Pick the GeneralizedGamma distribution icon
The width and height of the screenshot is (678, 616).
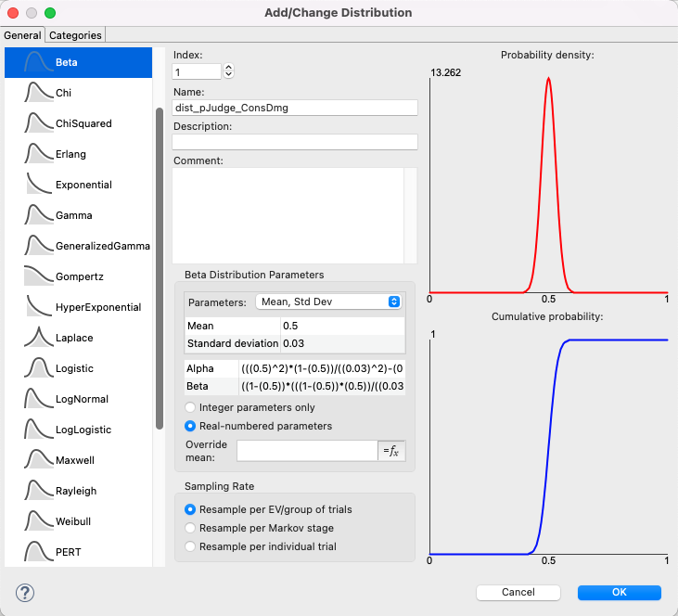[38, 246]
